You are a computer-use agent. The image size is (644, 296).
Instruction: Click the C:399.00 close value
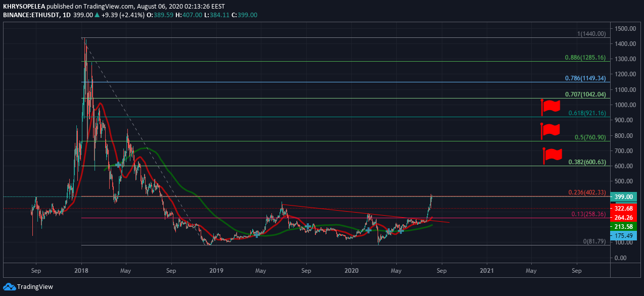click(x=244, y=15)
